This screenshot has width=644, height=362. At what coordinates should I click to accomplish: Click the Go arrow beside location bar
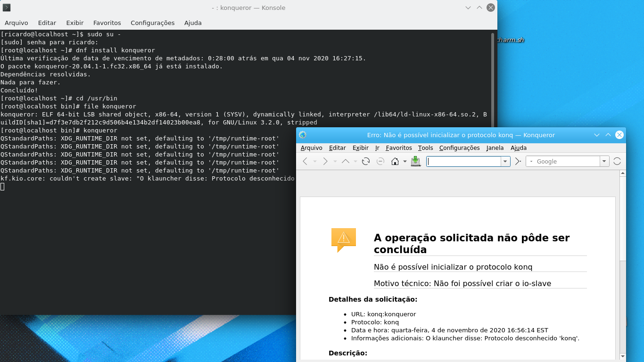click(x=518, y=161)
